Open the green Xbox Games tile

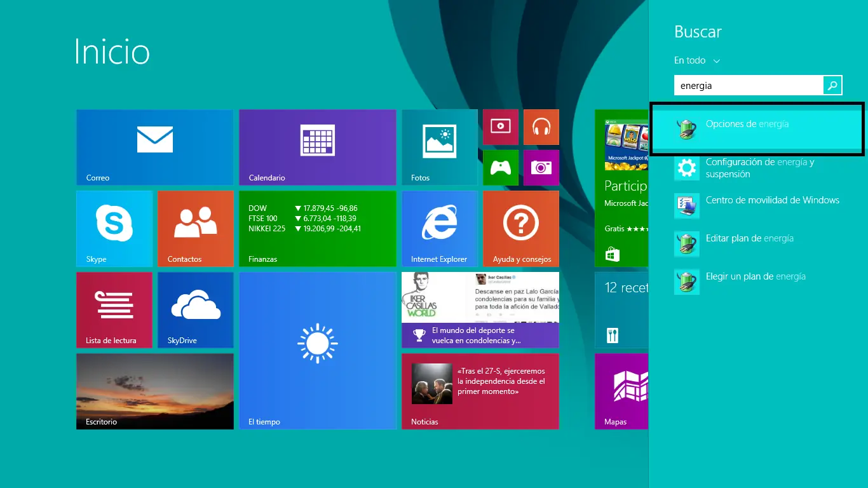tap(501, 168)
